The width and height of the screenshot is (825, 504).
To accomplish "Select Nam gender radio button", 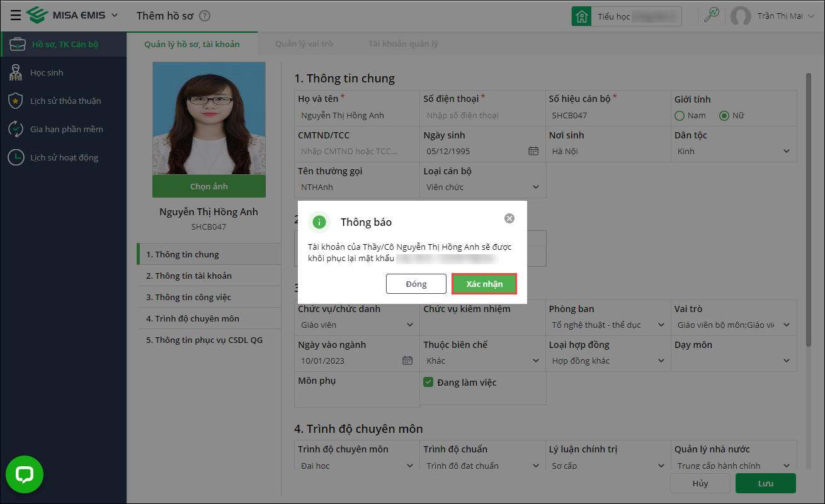I will click(x=680, y=115).
